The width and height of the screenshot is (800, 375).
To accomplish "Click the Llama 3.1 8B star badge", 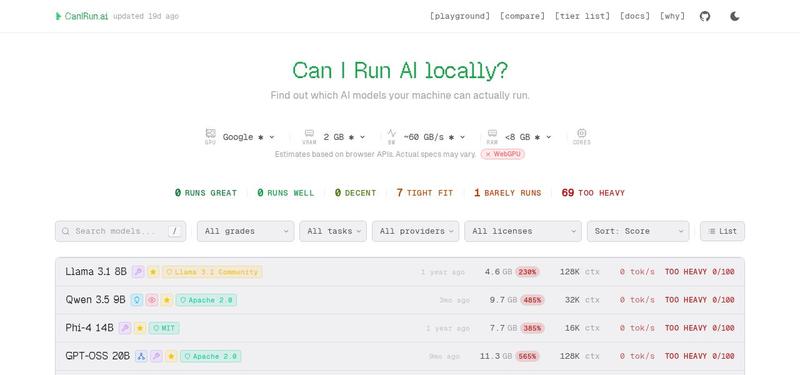I will click(x=153, y=272).
